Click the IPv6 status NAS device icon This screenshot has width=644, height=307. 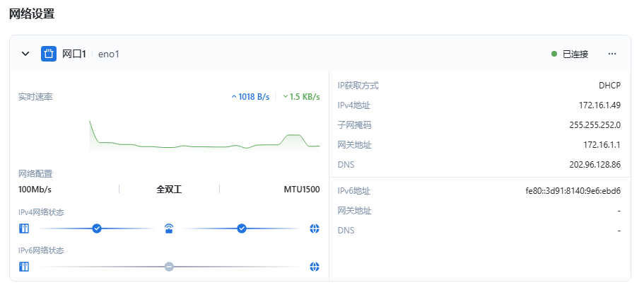click(24, 267)
